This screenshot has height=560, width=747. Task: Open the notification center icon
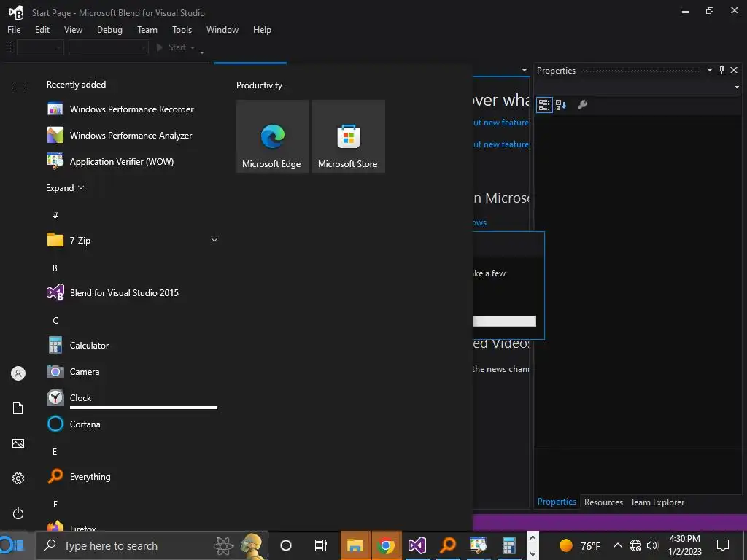click(x=723, y=545)
